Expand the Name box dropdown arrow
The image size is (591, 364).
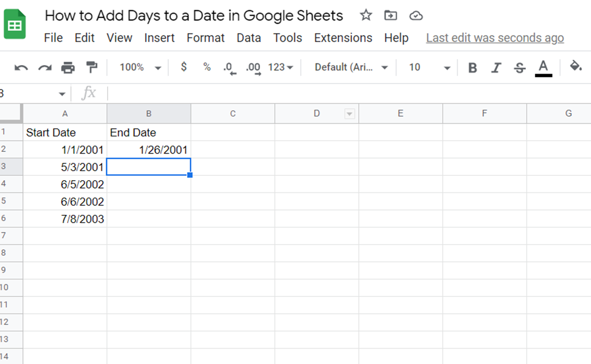pyautogui.click(x=62, y=94)
